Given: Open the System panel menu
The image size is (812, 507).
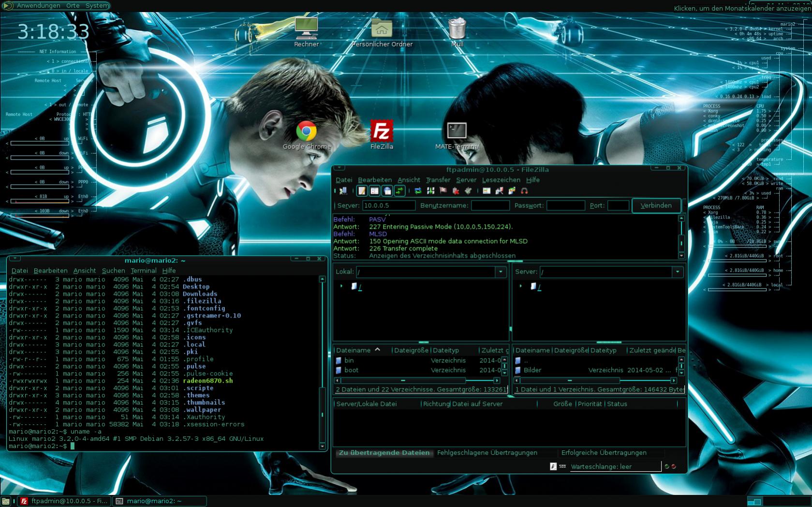Looking at the screenshot, I should click(x=97, y=6).
